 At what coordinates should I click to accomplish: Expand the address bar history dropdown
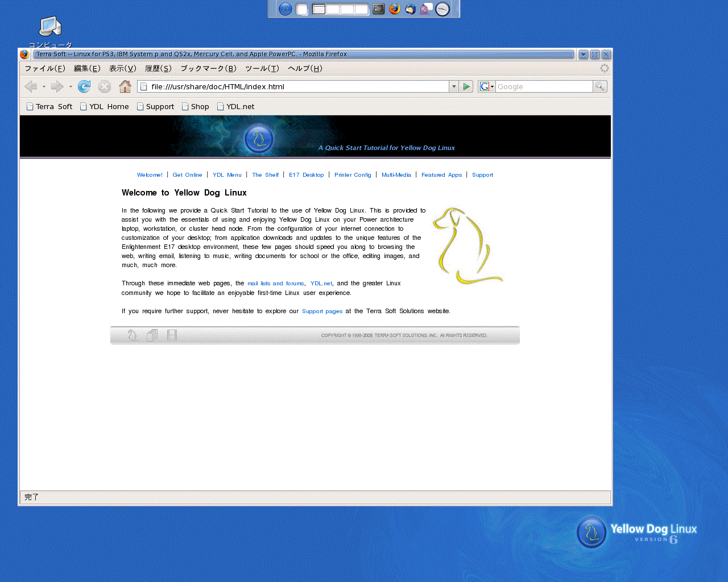(x=453, y=86)
